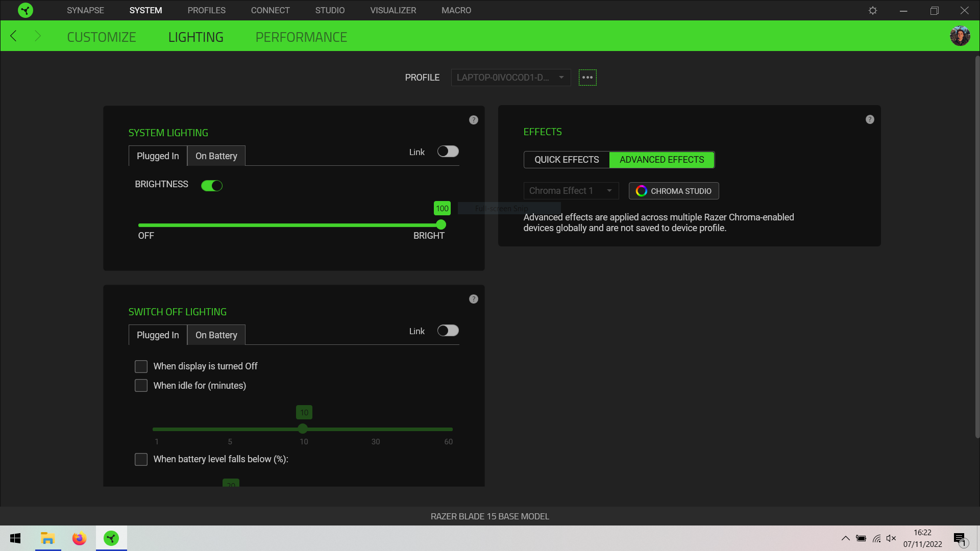Switch to the Performance tab

301,36
